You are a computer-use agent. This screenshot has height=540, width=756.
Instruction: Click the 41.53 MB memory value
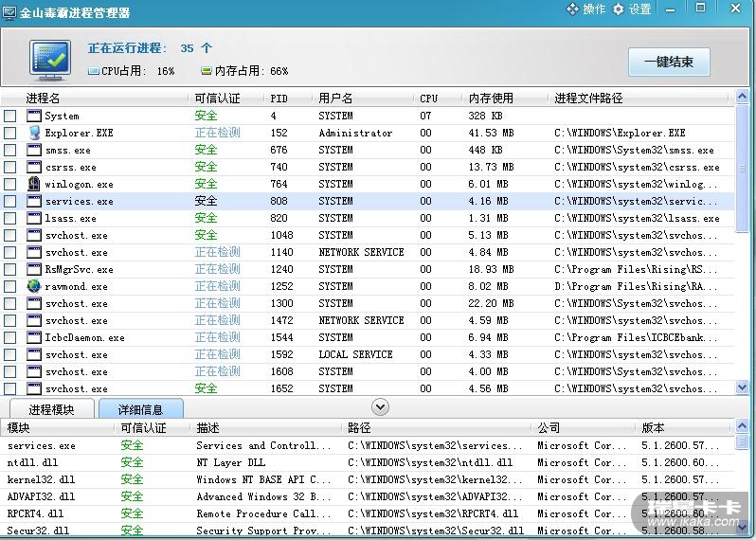point(491,133)
